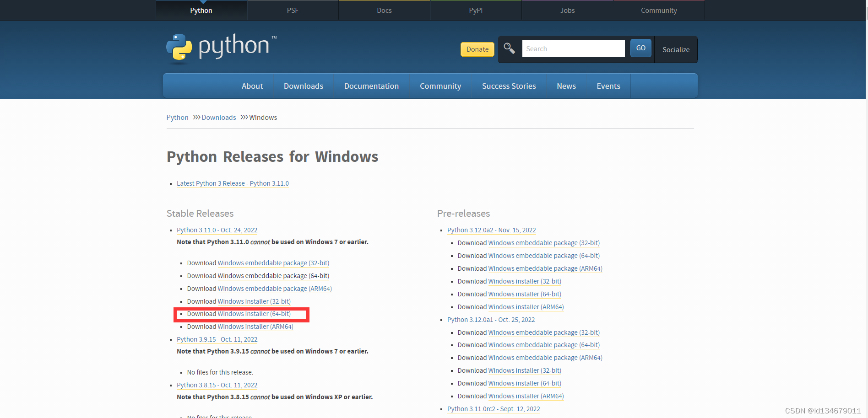868x418 pixels.
Task: Open the Documentation navigation menu
Action: point(371,86)
